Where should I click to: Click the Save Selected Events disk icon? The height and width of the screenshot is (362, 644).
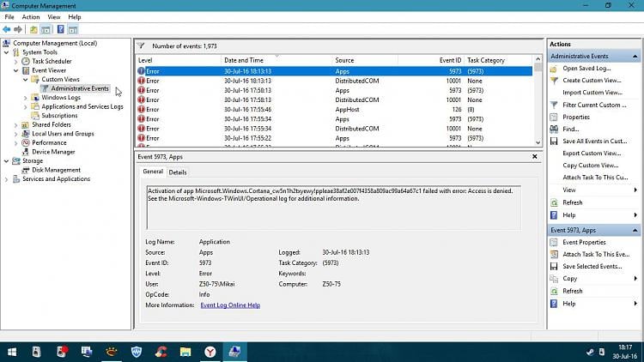(554, 267)
